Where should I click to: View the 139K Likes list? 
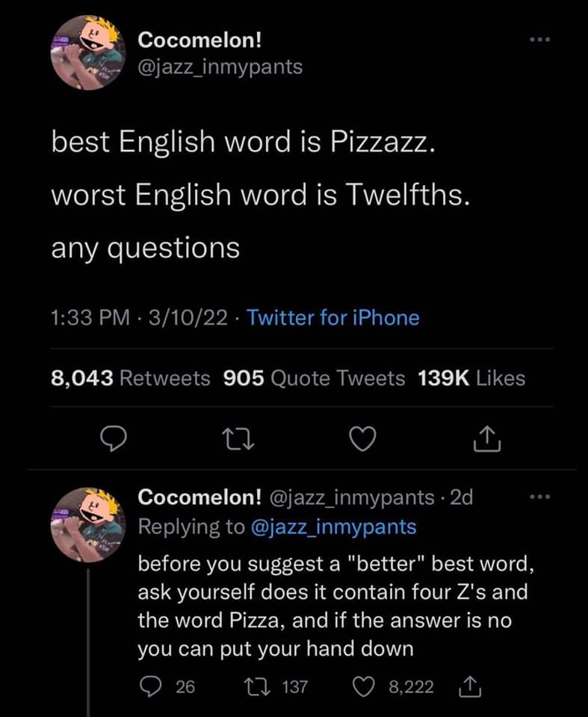(x=472, y=379)
